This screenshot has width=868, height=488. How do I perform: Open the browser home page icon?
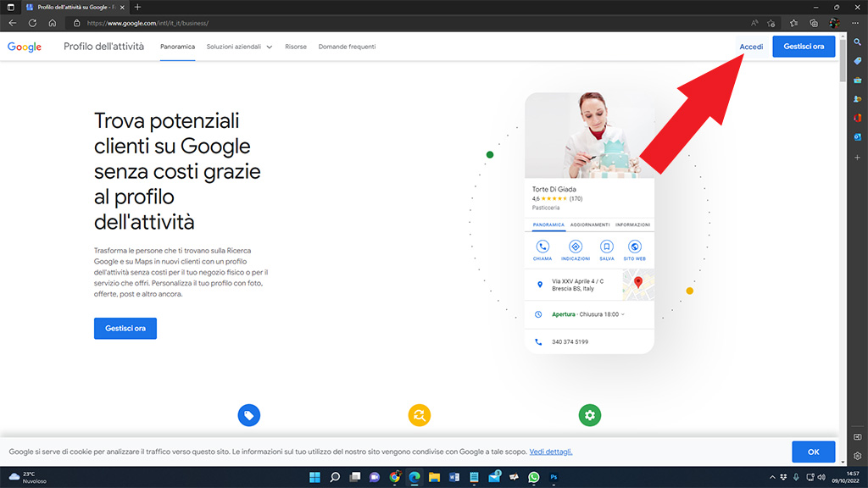(52, 23)
